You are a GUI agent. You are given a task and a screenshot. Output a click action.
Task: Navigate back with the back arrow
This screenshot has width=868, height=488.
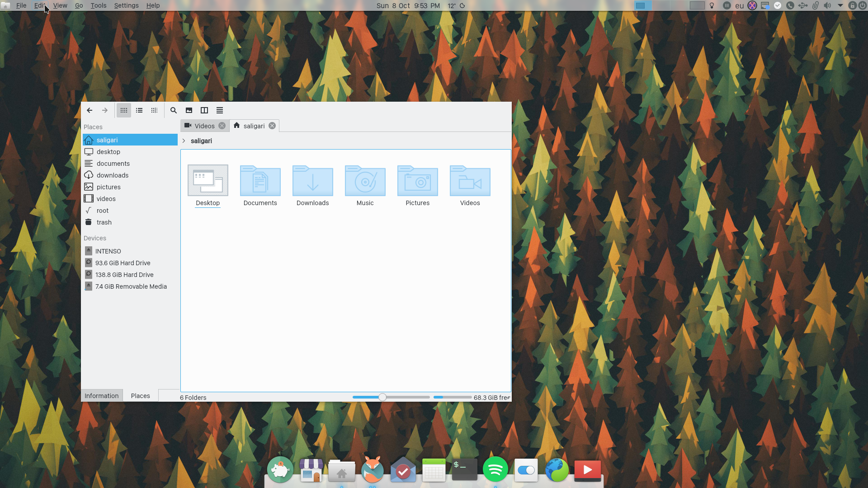[90, 110]
